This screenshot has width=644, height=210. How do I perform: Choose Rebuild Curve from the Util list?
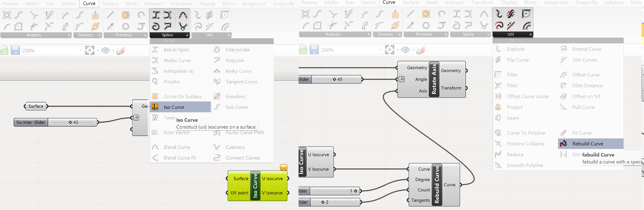click(587, 144)
